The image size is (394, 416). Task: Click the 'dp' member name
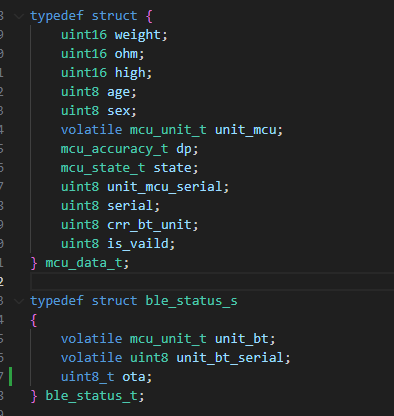(184, 149)
